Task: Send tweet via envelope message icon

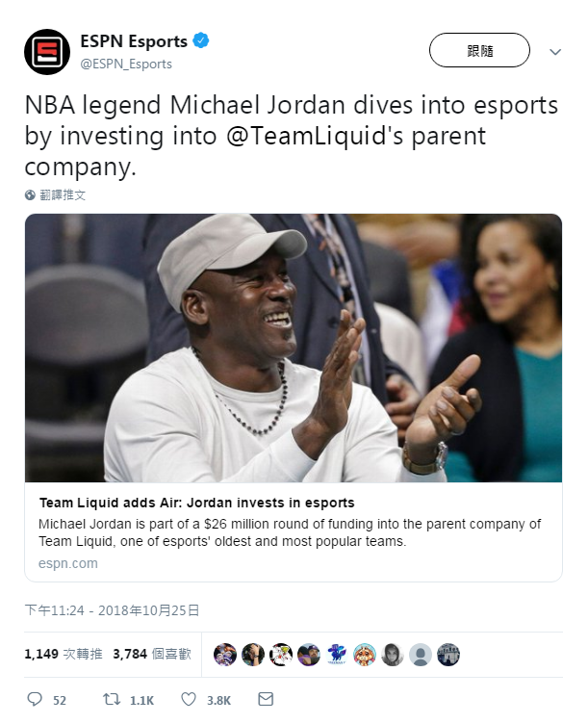Action: 267,699
